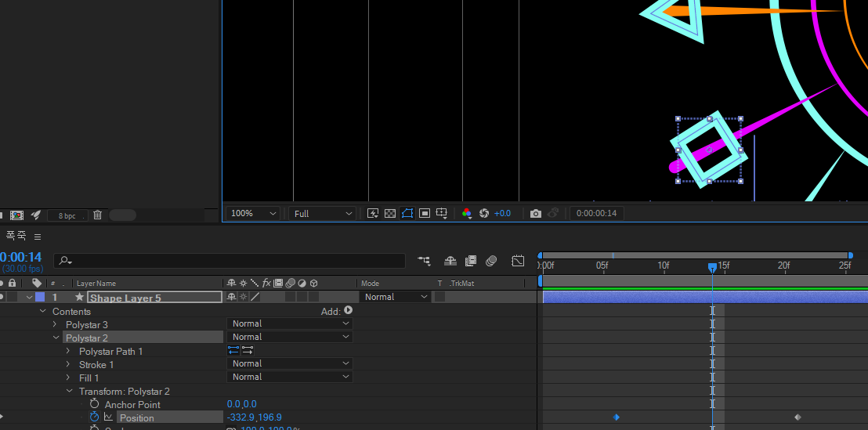This screenshot has height=430, width=868.
Task: Click the fx effects column header icon
Action: (266, 284)
